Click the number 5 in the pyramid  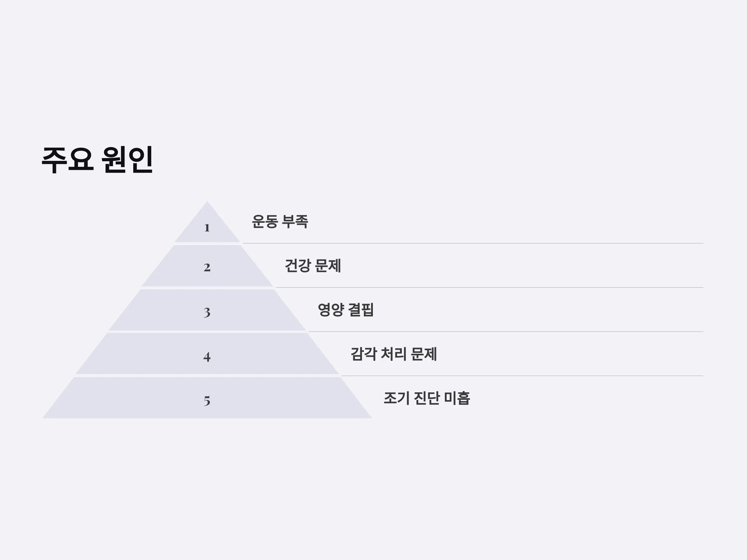click(x=207, y=401)
